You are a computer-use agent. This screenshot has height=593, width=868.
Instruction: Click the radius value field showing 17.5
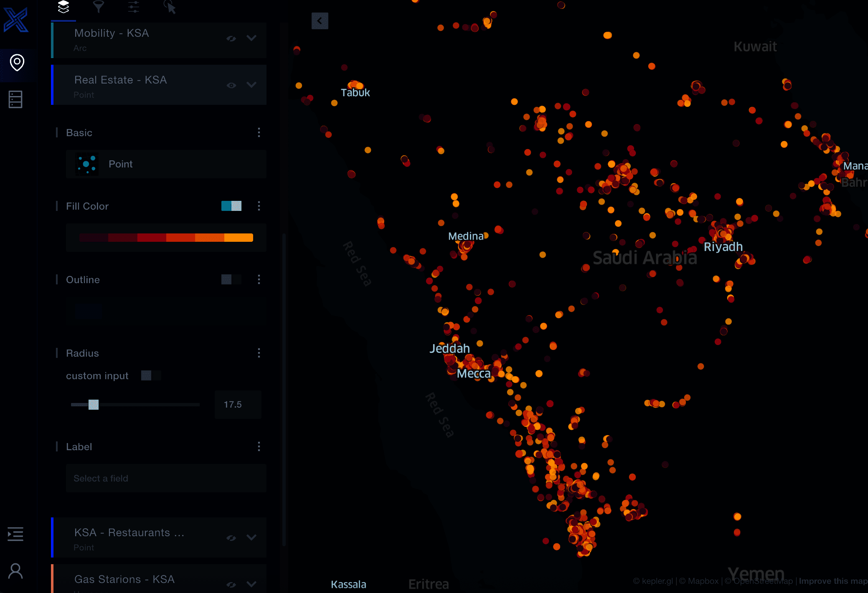tap(237, 404)
